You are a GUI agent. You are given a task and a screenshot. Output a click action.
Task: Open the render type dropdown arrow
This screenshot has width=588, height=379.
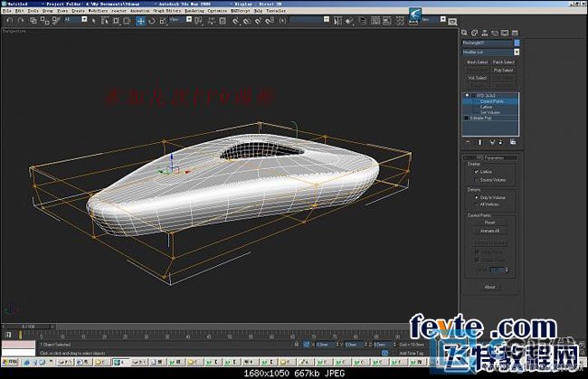(x=443, y=20)
